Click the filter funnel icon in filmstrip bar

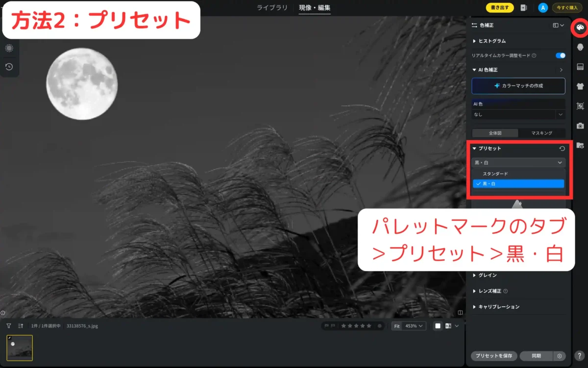(9, 326)
